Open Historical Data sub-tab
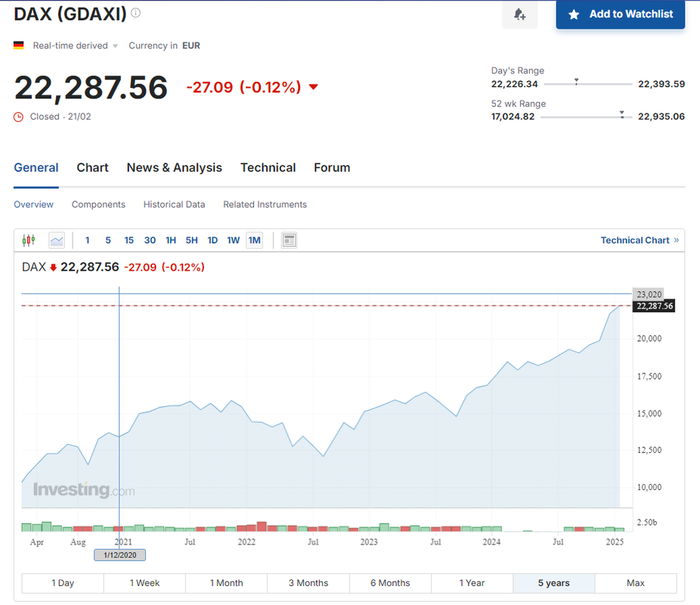This screenshot has height=605, width=700. coord(174,204)
